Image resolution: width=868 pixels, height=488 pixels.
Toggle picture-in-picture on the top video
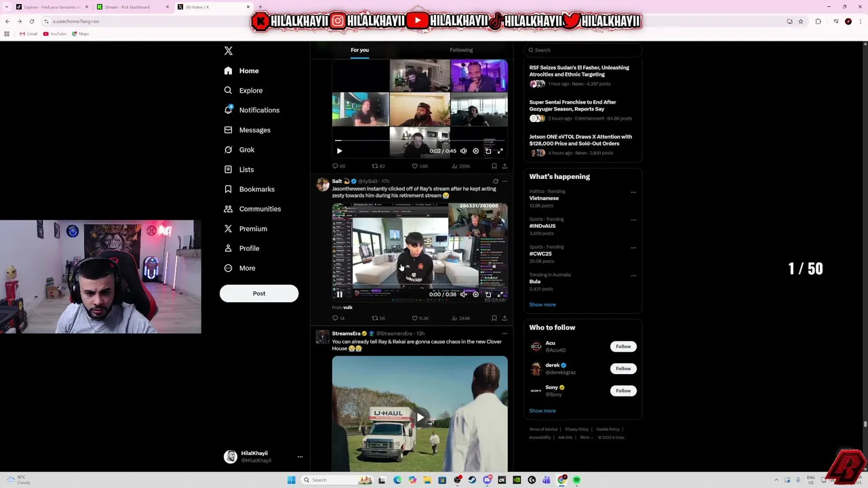[488, 151]
